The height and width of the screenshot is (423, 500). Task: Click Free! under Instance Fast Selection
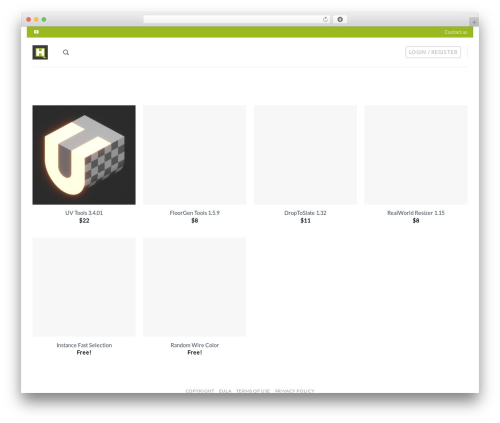click(x=84, y=352)
